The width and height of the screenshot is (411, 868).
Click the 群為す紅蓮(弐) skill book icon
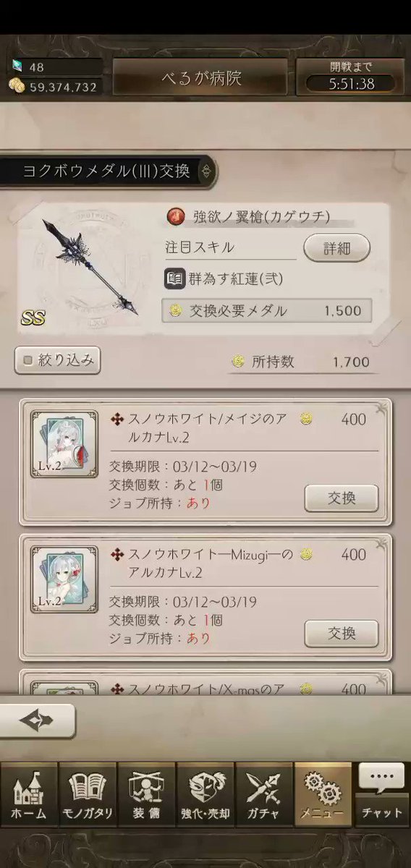pyautogui.click(x=175, y=279)
